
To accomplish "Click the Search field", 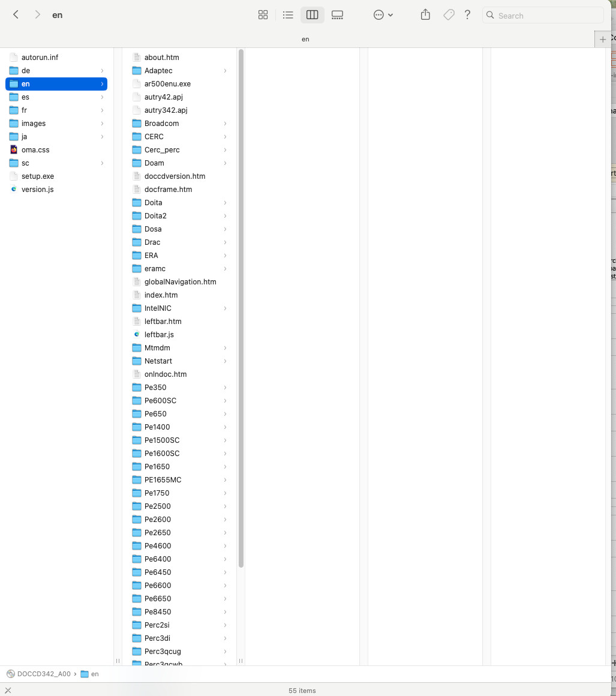I will [x=543, y=15].
